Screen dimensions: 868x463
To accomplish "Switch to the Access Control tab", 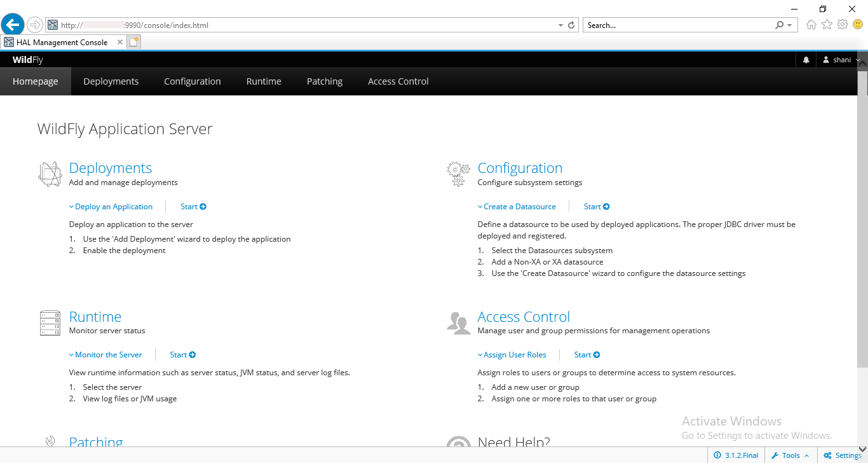I will [x=398, y=81].
